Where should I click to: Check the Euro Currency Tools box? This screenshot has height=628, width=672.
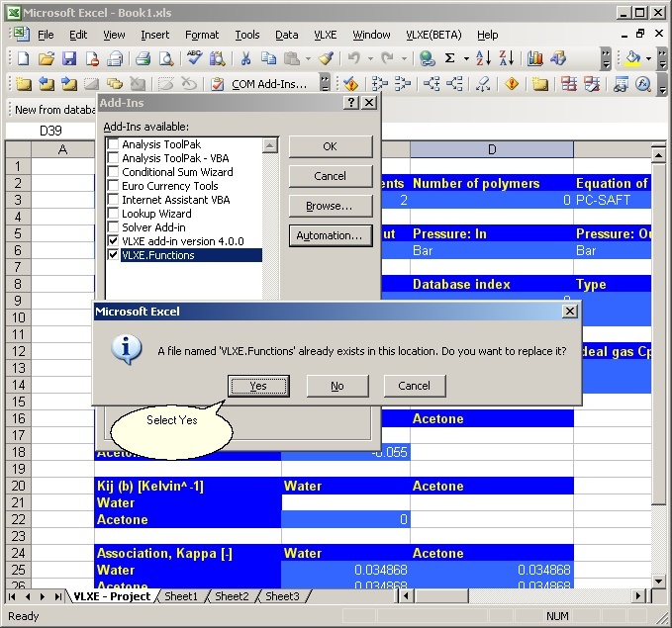(113, 186)
